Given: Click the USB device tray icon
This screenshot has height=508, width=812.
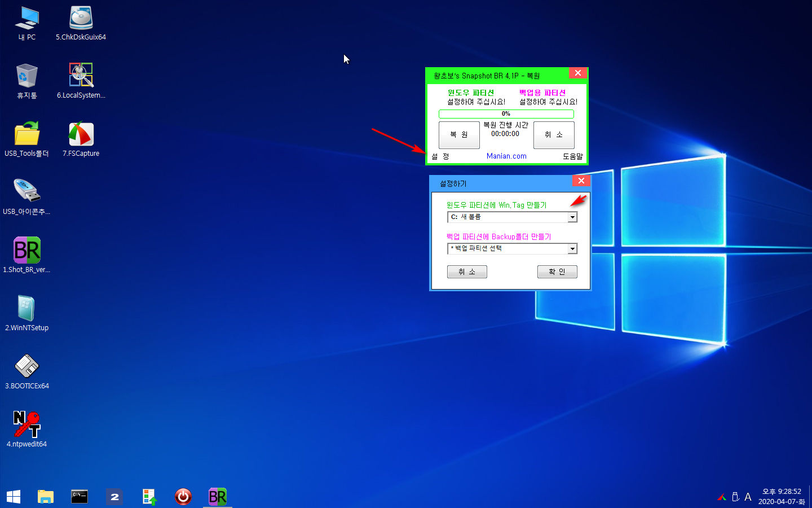Looking at the screenshot, I should point(735,497).
